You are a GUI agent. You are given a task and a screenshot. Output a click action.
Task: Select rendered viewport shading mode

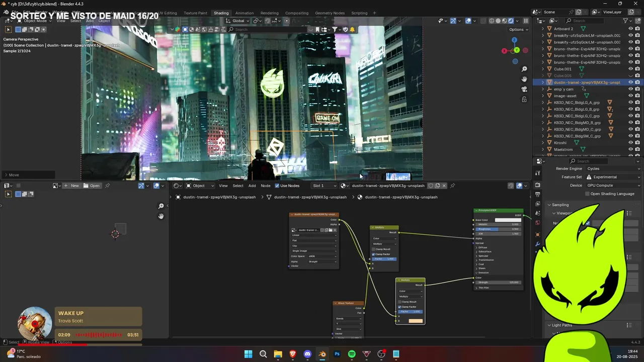(511, 21)
